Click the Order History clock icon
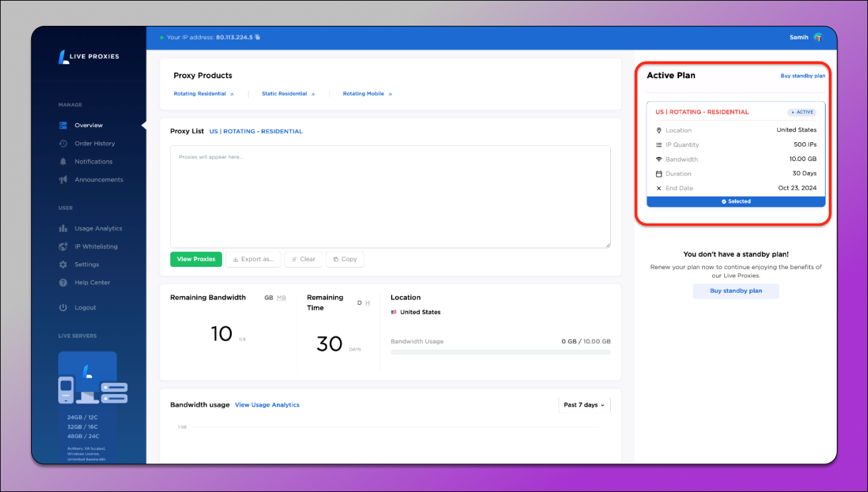Image resolution: width=868 pixels, height=492 pixels. click(64, 143)
